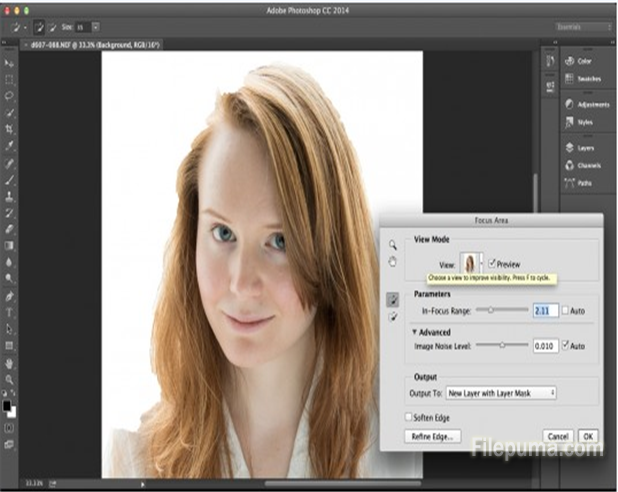This screenshot has height=492, width=618.
Task: Choose the Clone Stamp tool
Action: (x=11, y=196)
